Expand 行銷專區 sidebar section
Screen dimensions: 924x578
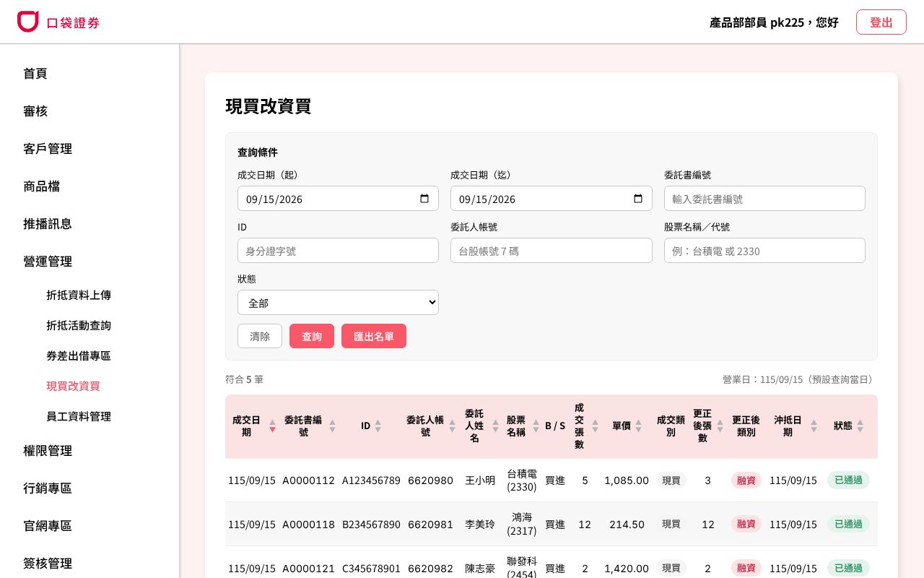[x=48, y=488]
